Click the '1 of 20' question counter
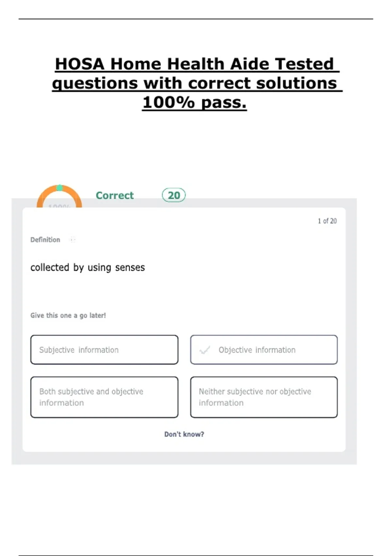 [327, 221]
